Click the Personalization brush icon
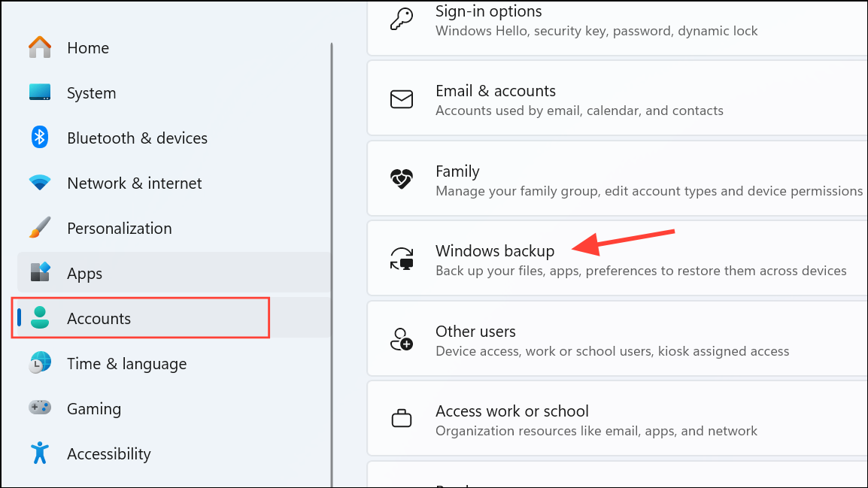The width and height of the screenshot is (868, 488). 39,228
